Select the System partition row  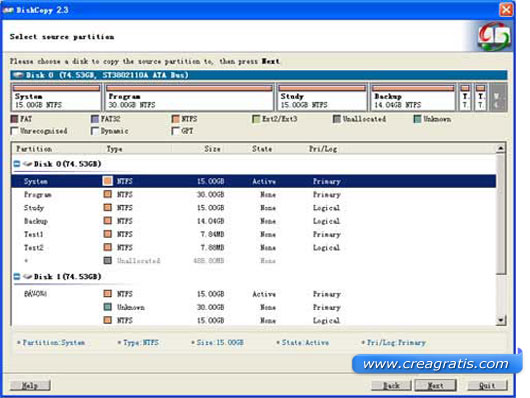(254, 181)
